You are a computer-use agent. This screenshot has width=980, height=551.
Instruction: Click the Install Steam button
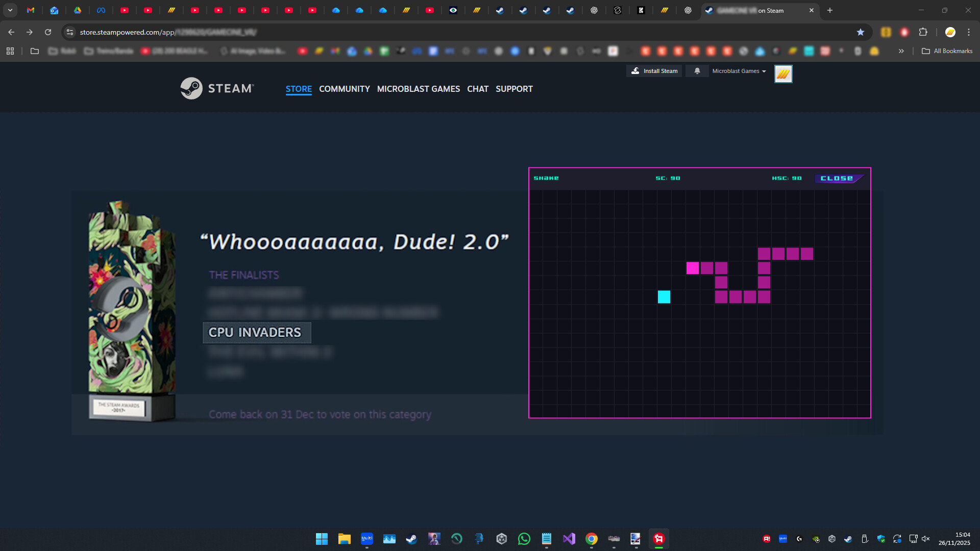[x=654, y=71]
